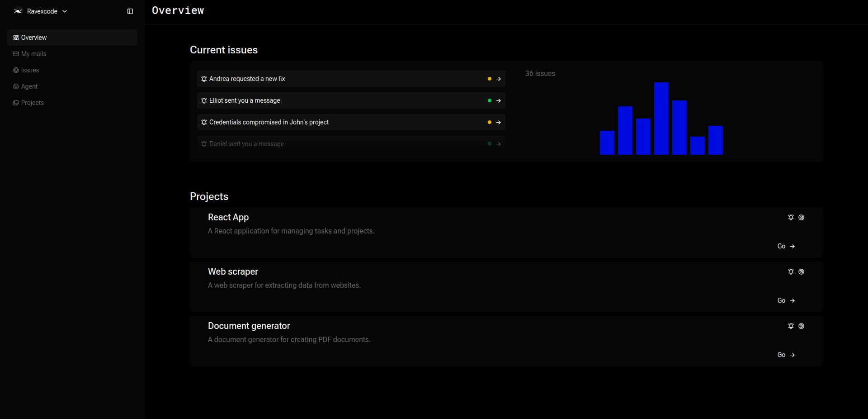The width and height of the screenshot is (868, 419).
Task: Click target icon on Document generator card
Action: [801, 326]
